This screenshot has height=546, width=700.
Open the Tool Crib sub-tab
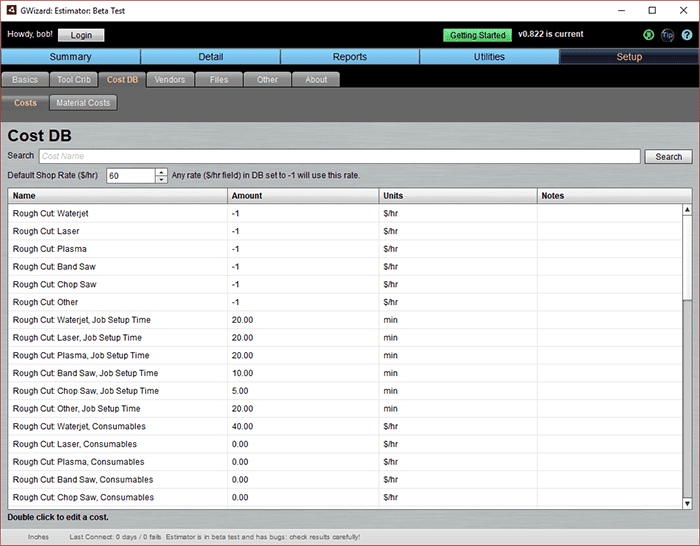[x=74, y=79]
